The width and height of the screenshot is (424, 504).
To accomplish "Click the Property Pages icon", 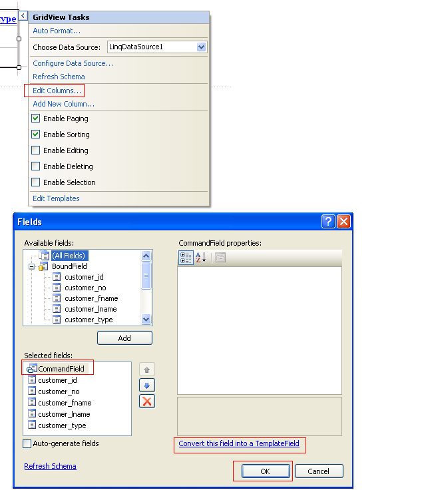I will click(x=220, y=258).
